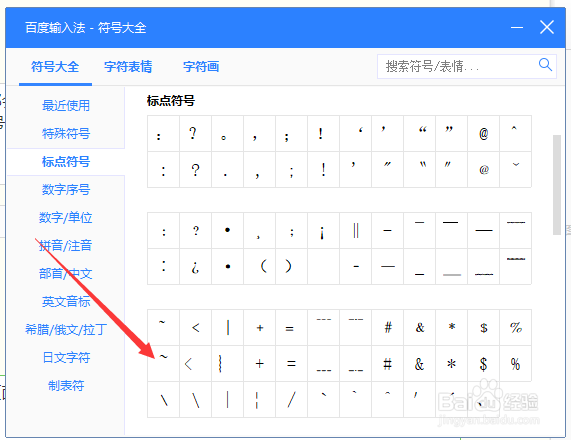The image size is (571, 440).
Task: Insert the tilde ~ the red arrow points to
Action: click(x=164, y=364)
